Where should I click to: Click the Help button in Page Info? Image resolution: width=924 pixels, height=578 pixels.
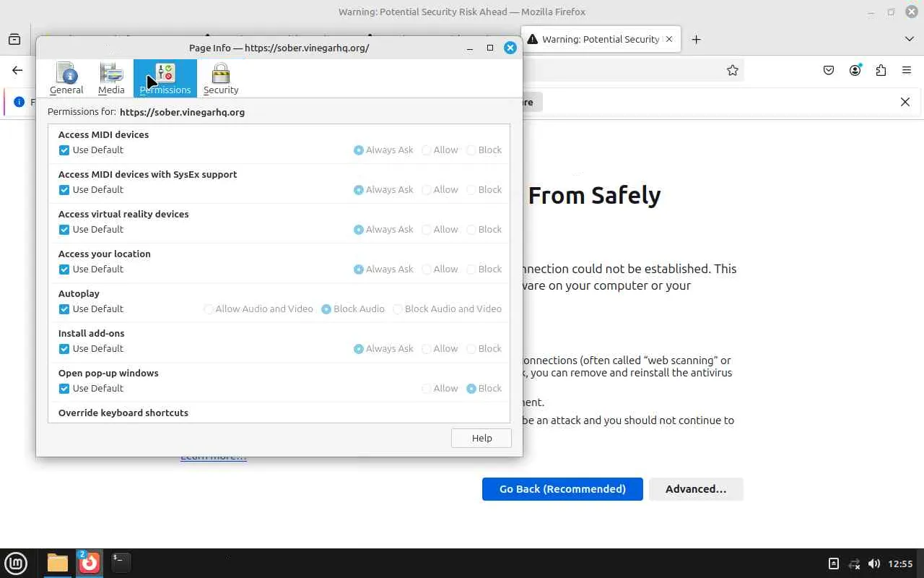[x=481, y=438]
